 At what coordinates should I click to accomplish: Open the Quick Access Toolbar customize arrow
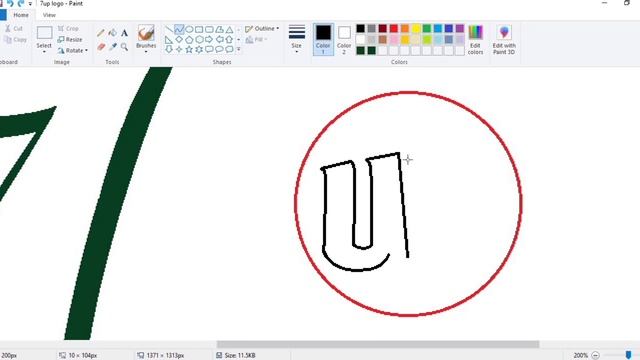pyautogui.click(x=30, y=4)
